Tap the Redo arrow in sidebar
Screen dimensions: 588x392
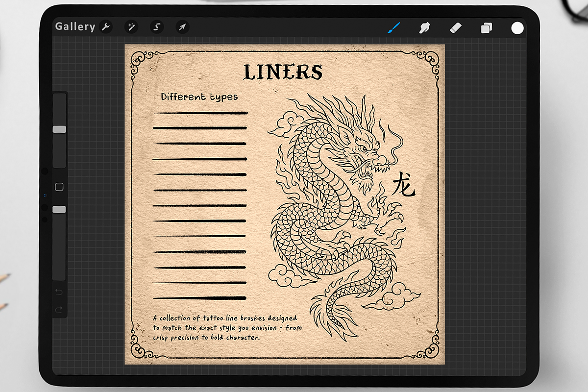[59, 309]
